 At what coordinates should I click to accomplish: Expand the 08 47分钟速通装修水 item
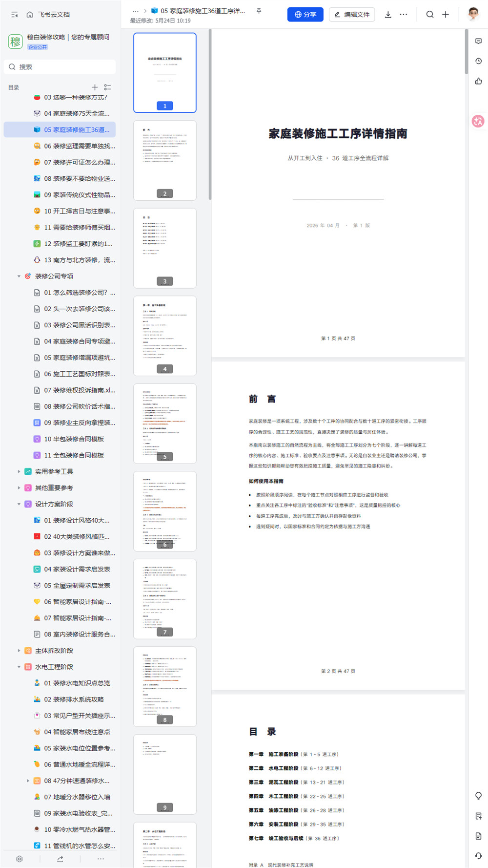click(x=28, y=781)
